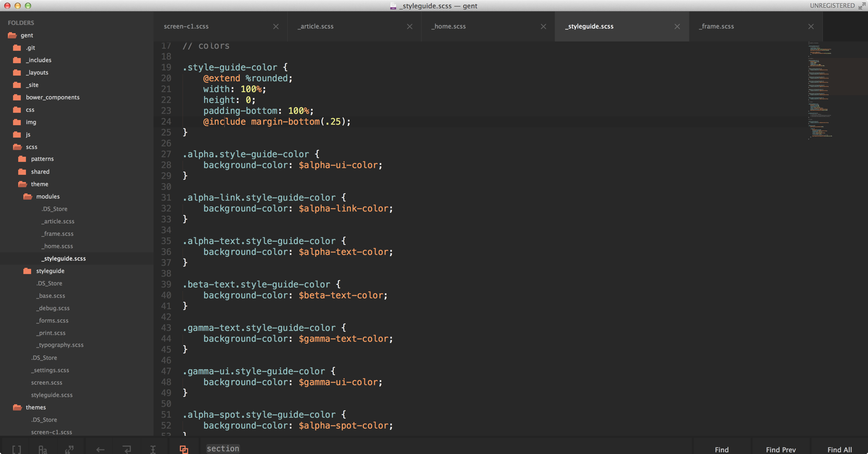The width and height of the screenshot is (868, 454).
Task: Toggle case sensitive search (Aa)
Action: tap(43, 449)
